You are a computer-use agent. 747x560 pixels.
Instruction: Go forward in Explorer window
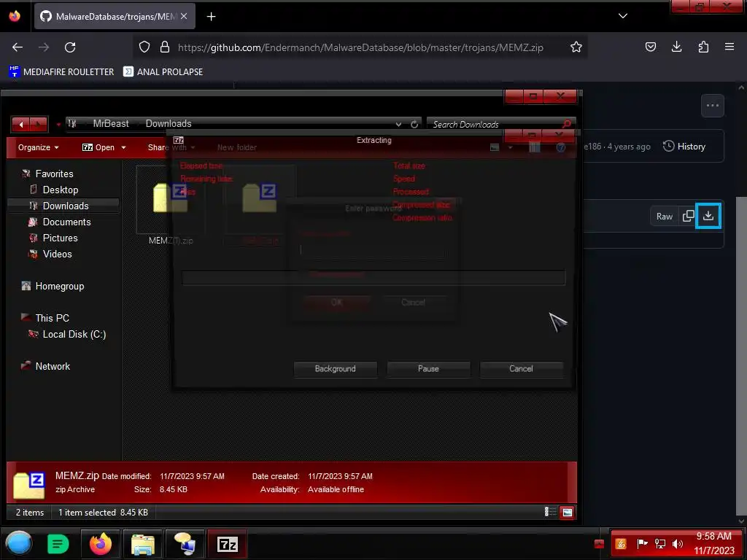coord(39,125)
